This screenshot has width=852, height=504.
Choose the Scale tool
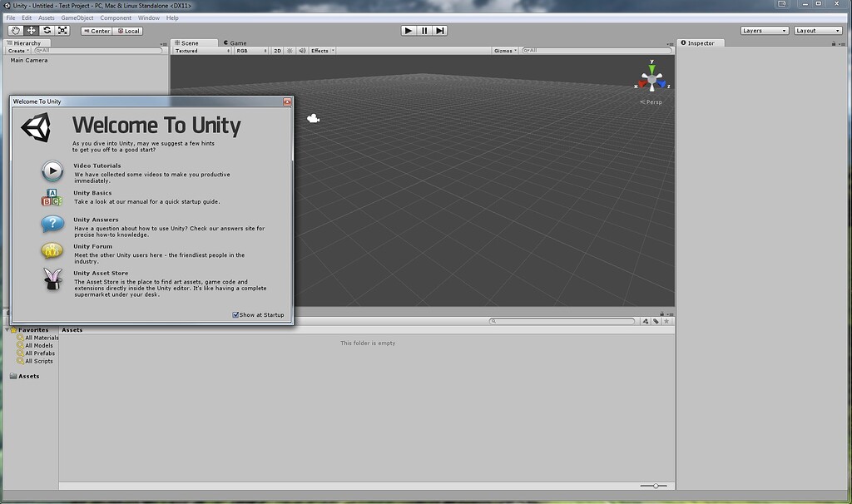[64, 30]
